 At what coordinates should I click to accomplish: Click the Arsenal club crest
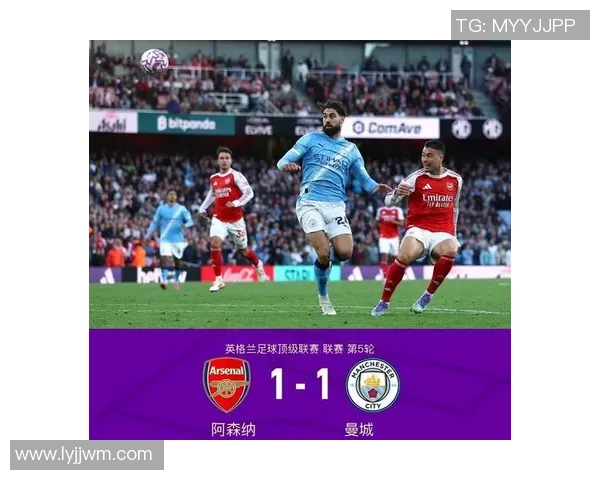coord(227,384)
